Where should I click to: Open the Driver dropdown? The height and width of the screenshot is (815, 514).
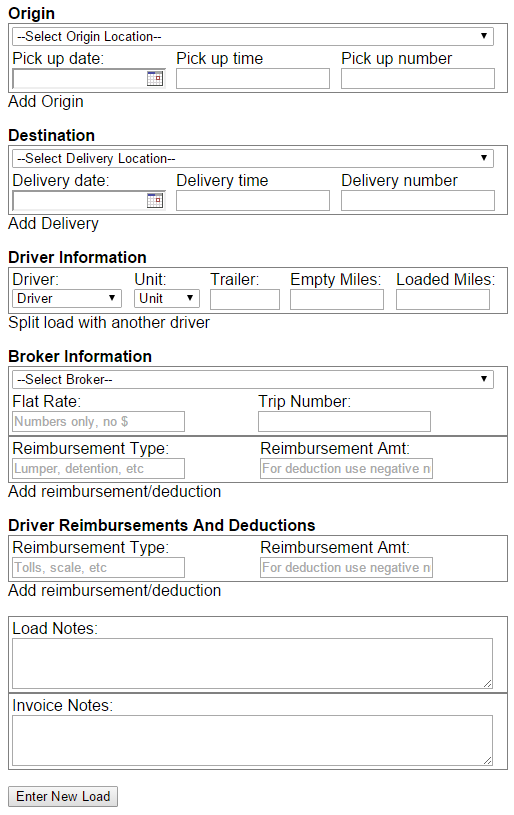coord(67,298)
